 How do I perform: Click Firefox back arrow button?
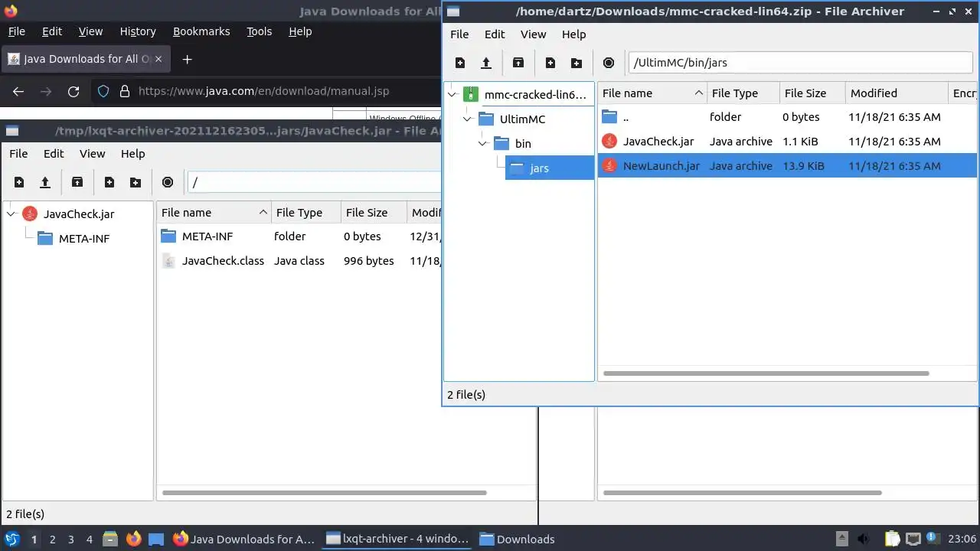(18, 91)
